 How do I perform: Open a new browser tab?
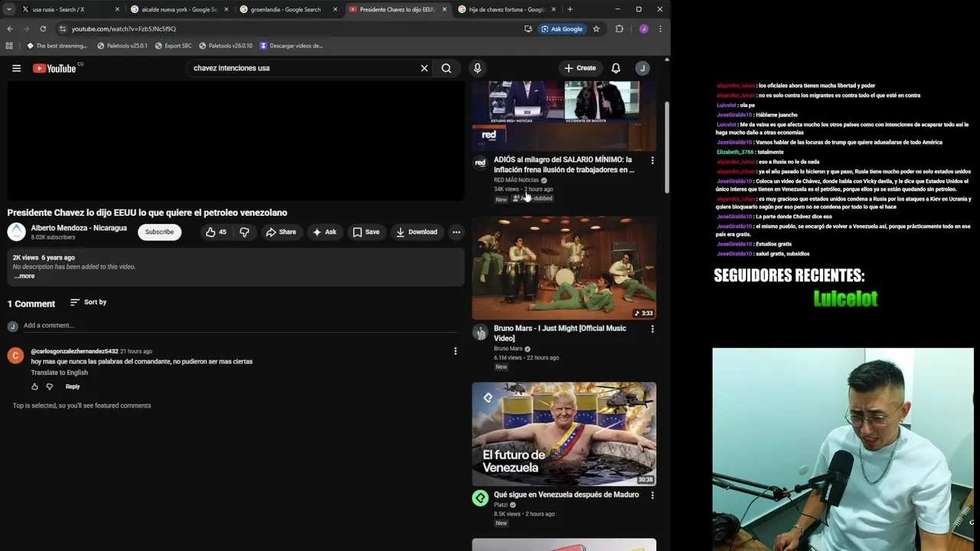(570, 9)
